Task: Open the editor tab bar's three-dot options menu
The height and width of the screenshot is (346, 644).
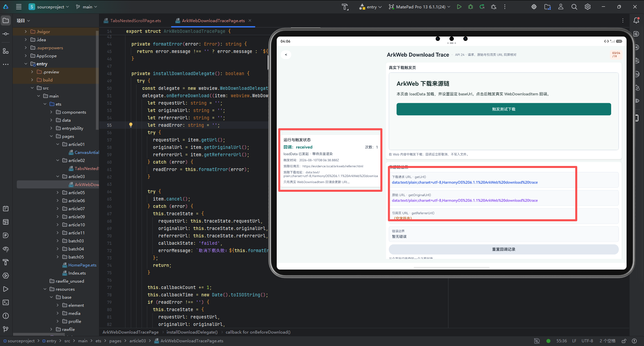Action: [623, 20]
